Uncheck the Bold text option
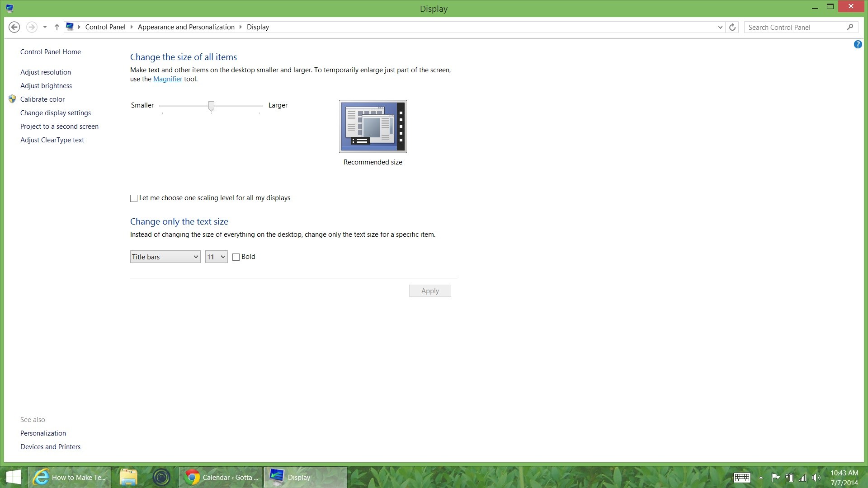 pos(236,257)
